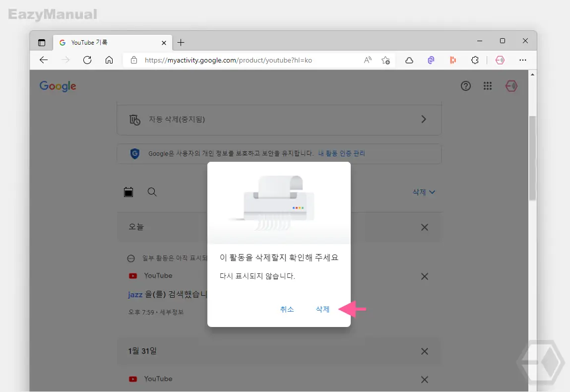
Task: Click the page scrollbar thumb
Action: [533, 158]
